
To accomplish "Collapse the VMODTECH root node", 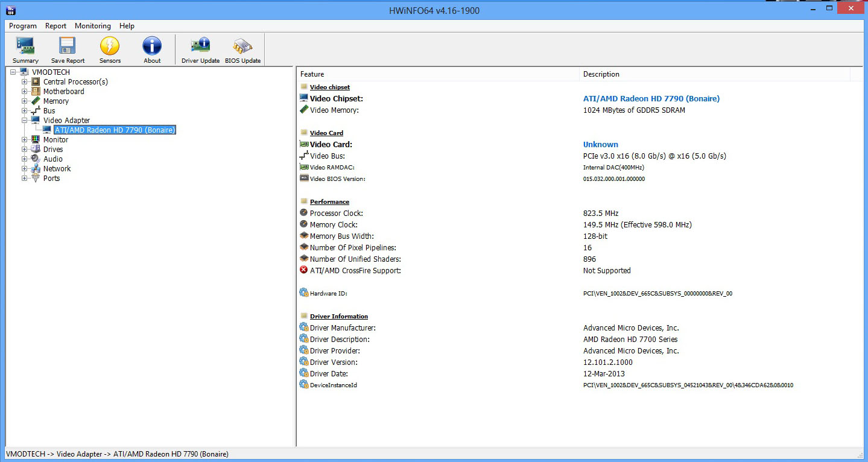I will [13, 72].
